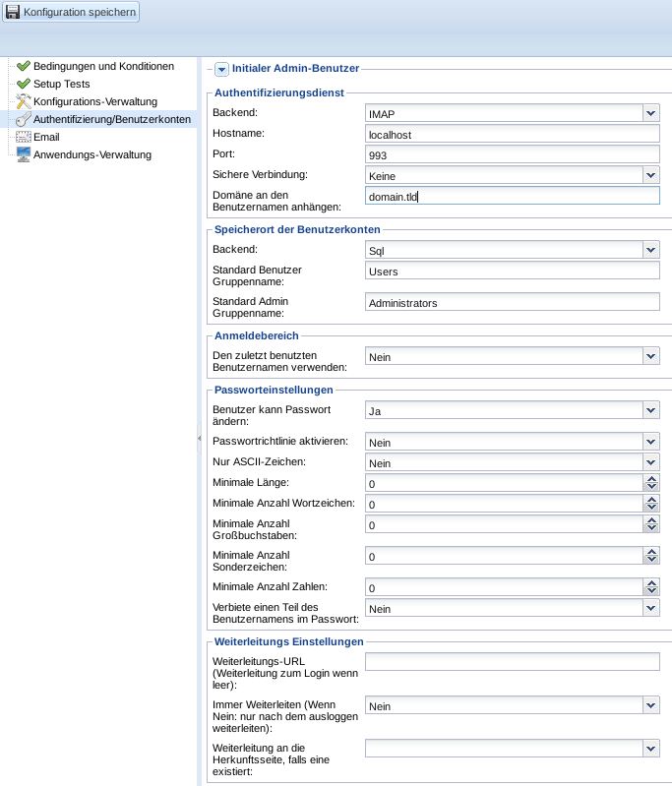Click the Email icon in the sidebar
Image resolution: width=672 pixels, height=786 pixels.
(23, 137)
